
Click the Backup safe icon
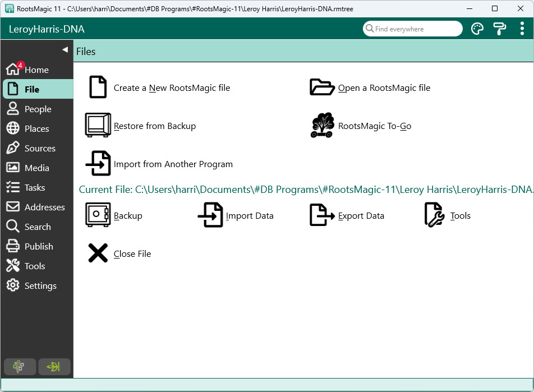[98, 215]
